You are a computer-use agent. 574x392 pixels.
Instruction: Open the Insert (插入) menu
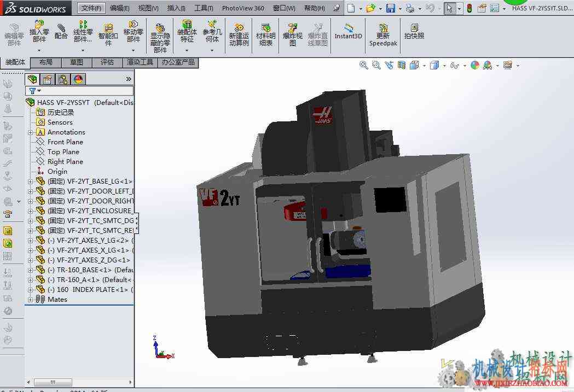[x=176, y=8]
